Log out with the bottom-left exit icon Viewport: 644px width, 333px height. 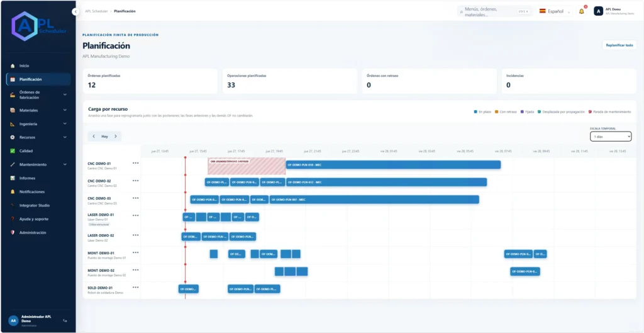[x=65, y=320]
